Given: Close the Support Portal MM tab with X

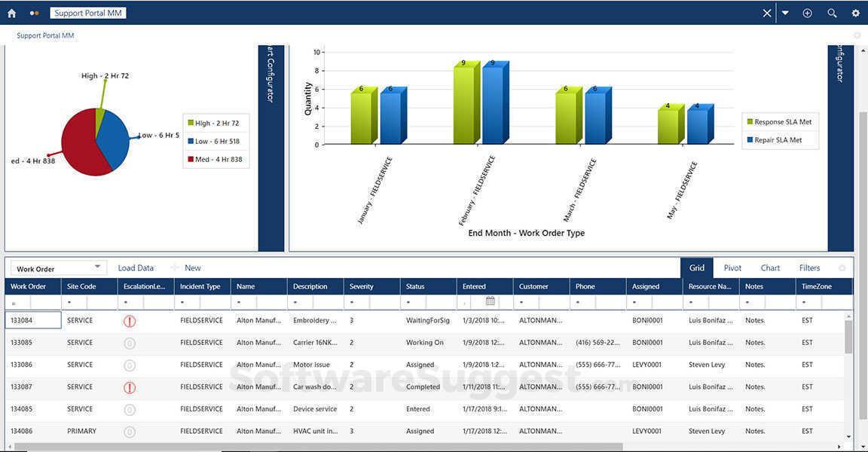Looking at the screenshot, I should pyautogui.click(x=767, y=13).
